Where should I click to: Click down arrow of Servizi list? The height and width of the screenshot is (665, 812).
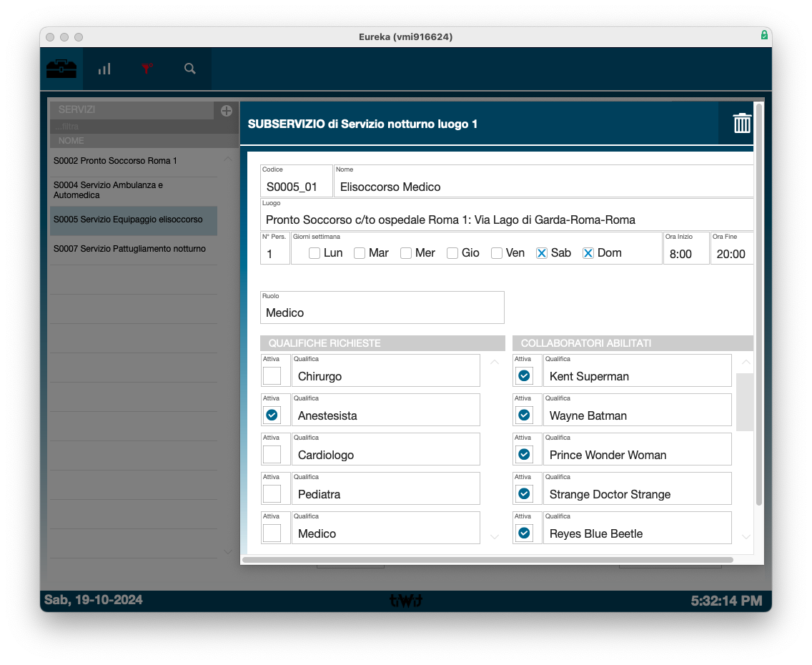[228, 551]
